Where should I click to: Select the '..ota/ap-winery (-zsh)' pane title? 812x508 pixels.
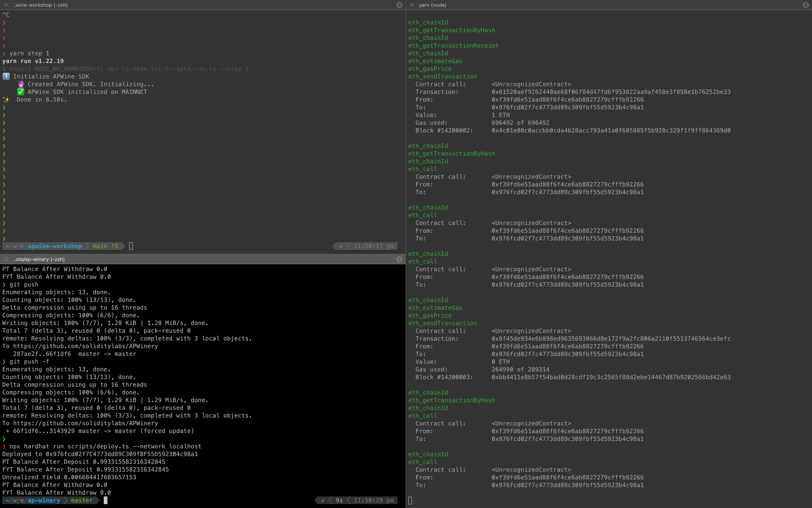(39, 259)
